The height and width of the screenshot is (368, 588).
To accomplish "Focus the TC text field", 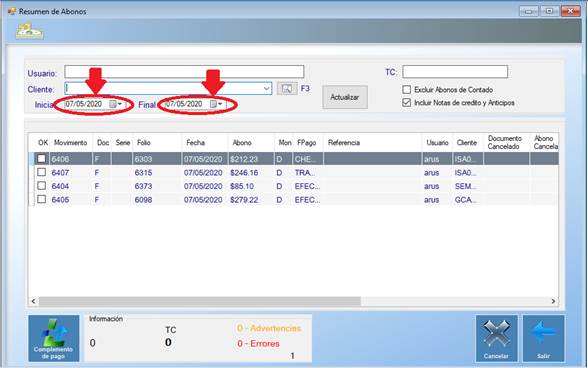I will 455,72.
